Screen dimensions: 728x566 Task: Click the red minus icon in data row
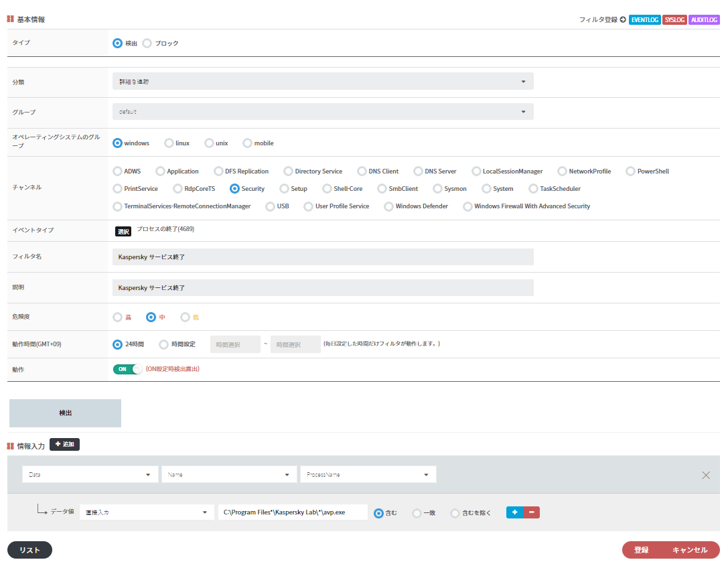pos(532,512)
